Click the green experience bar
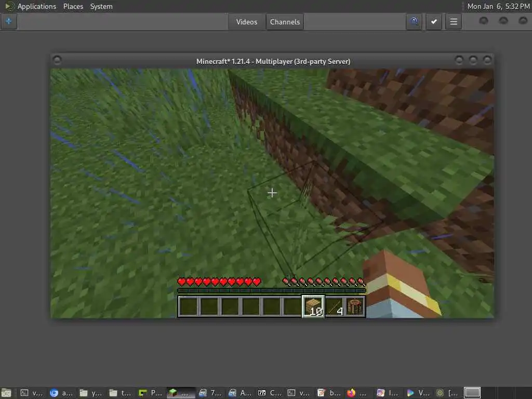 [271, 290]
